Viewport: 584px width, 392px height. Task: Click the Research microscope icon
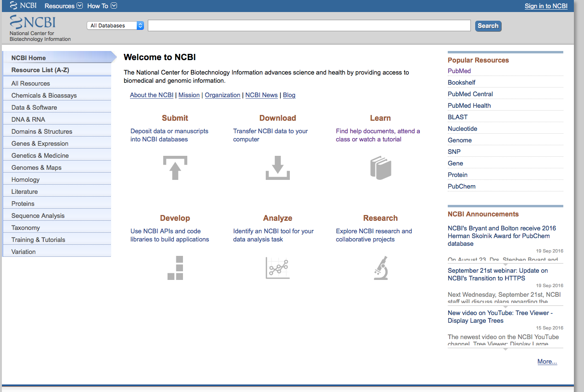click(381, 268)
